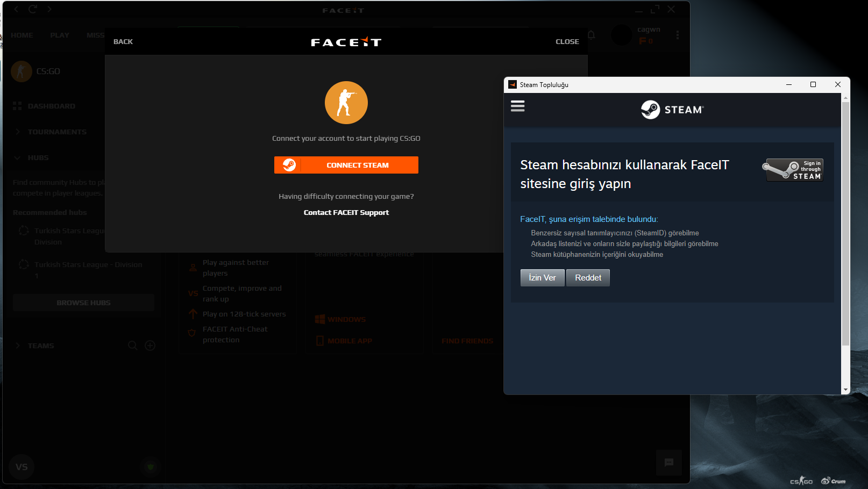Click the text 'Connect your account to start playing CS:GO'
Screen dimensions: 868x489
346,139
